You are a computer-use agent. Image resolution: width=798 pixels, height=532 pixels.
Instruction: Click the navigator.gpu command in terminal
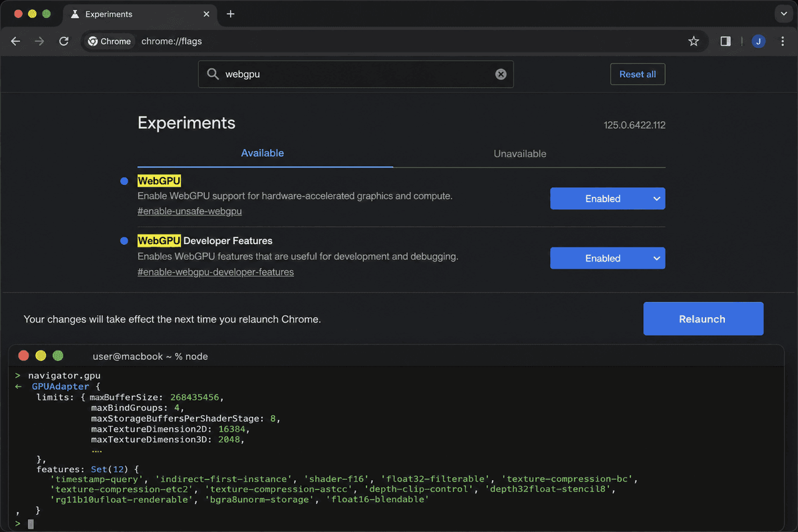tap(65, 376)
